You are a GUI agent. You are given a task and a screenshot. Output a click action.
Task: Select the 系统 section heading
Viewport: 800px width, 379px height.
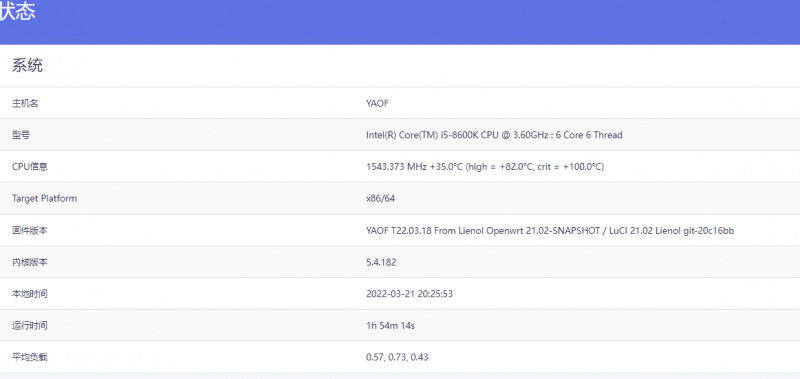point(28,65)
